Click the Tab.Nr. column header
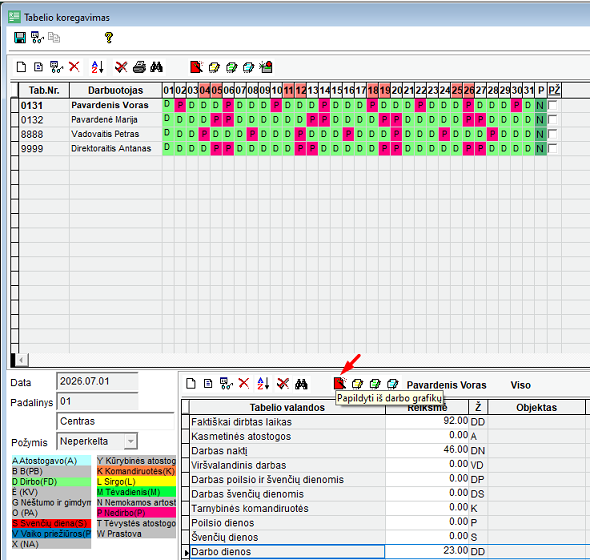This screenshot has height=560, width=590. (x=44, y=90)
